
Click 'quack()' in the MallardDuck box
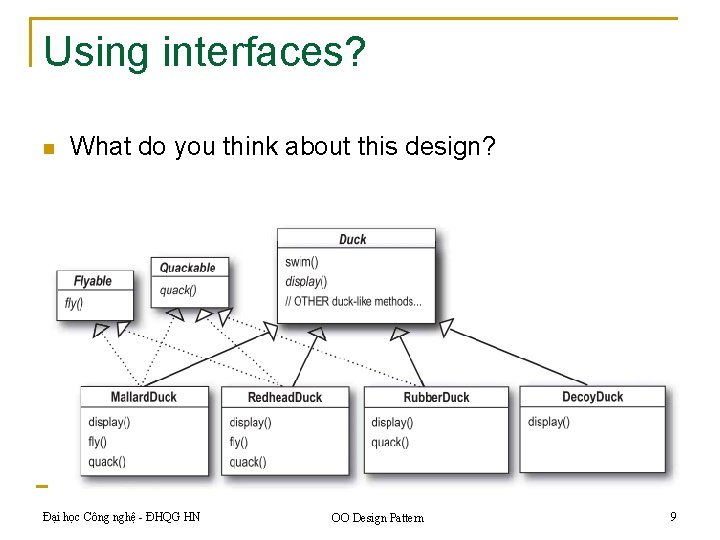tap(107, 461)
